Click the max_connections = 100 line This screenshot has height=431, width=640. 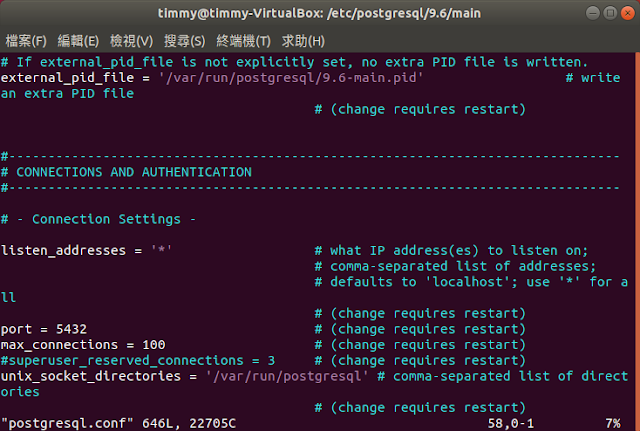(x=83, y=344)
